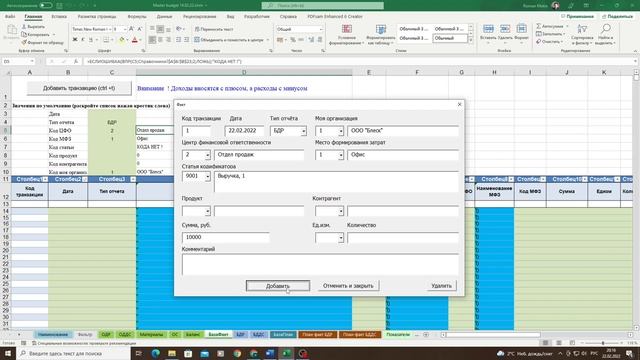Click the Дата field showing 22.02.2022
Image resolution: width=640 pixels, height=360 pixels.
coord(244,131)
